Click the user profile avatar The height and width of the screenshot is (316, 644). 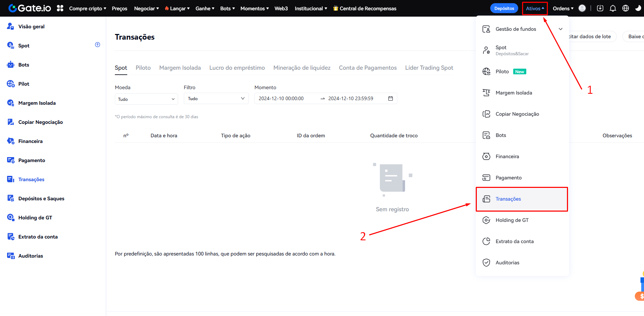click(582, 8)
